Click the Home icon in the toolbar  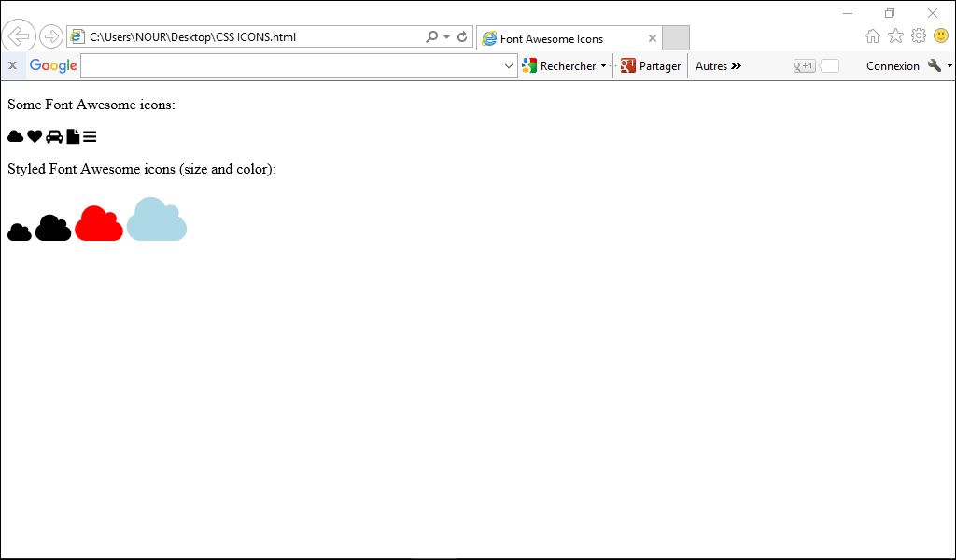(872, 35)
